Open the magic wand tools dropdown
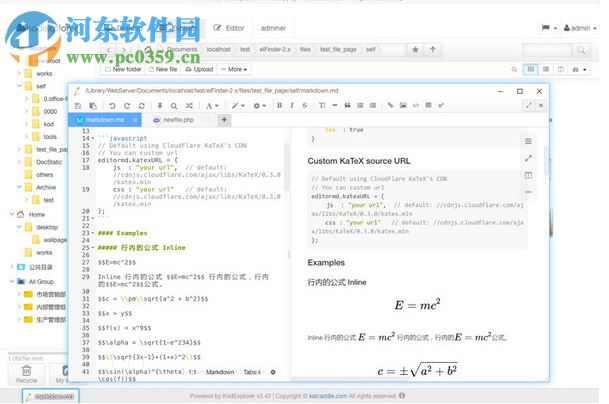 coord(238,106)
